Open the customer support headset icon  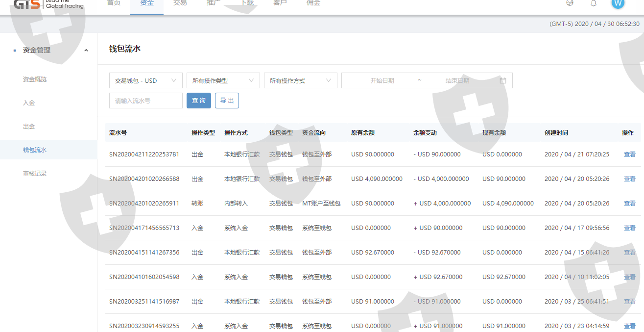click(570, 3)
